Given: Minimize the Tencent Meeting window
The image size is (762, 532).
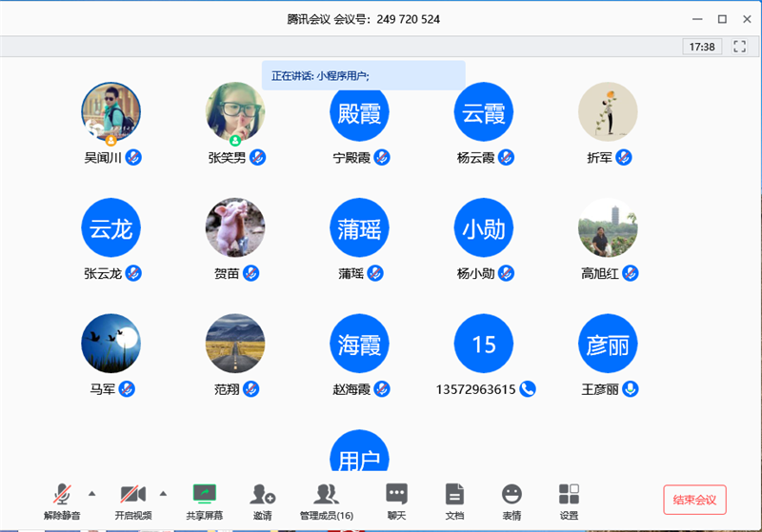Looking at the screenshot, I should [x=697, y=19].
